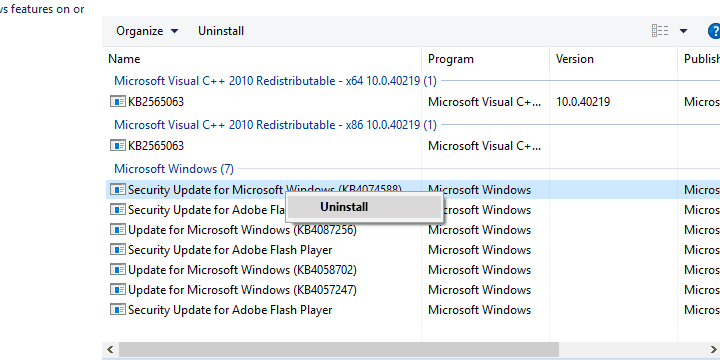The height and width of the screenshot is (360, 720).
Task: Click Program cell in KB4057247 row
Action: point(479,290)
